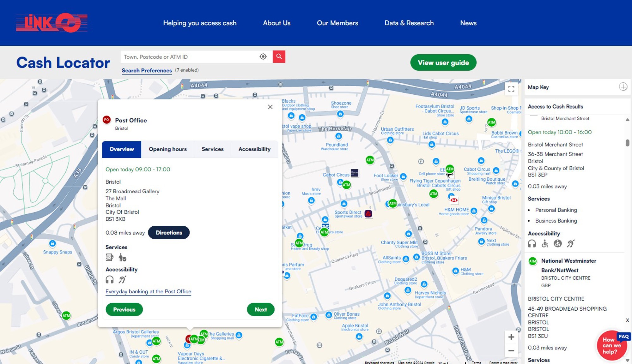
Task: Switch to the Accessibility tab
Action: 254,149
